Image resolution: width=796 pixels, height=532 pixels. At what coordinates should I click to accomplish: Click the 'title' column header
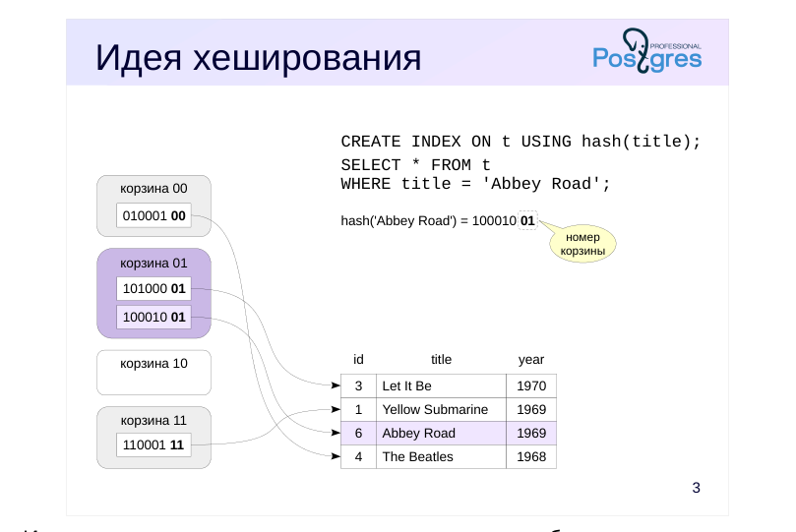[441, 360]
